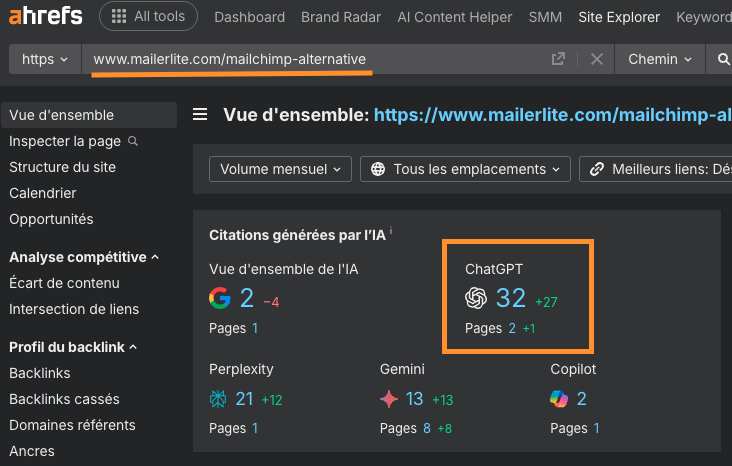Open Inspecter la page
The height and width of the screenshot is (466, 732).
click(x=65, y=141)
